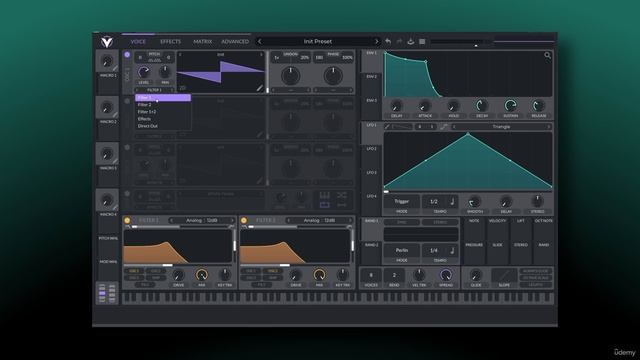640x360 pixels.
Task: Enable oscillator 2 with its power button
Action: pyautogui.click(x=127, y=101)
